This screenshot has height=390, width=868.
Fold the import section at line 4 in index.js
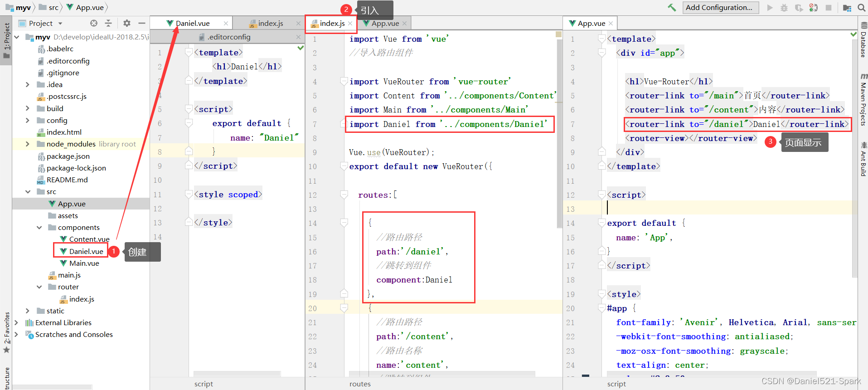tap(344, 82)
